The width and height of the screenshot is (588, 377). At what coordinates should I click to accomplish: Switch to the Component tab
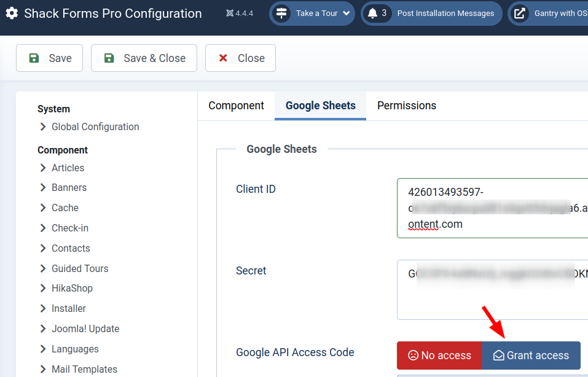click(x=237, y=106)
